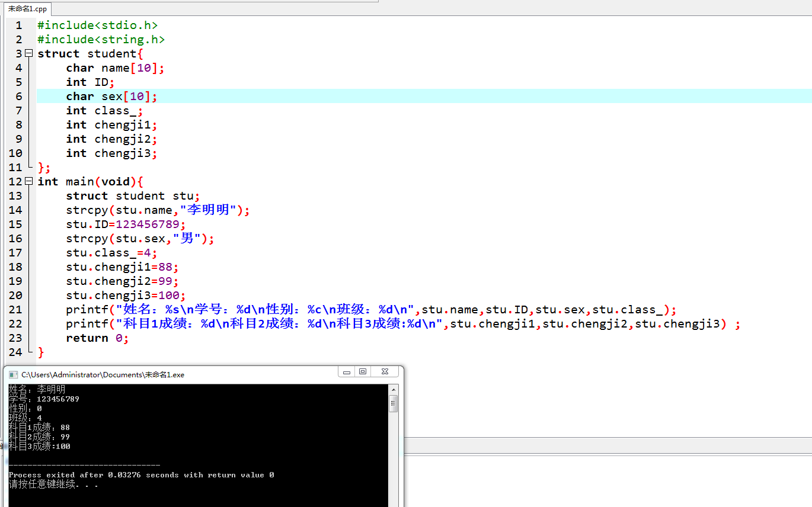812x507 pixels.
Task: Click the printf line starting with 科目1成绩
Action: point(404,323)
